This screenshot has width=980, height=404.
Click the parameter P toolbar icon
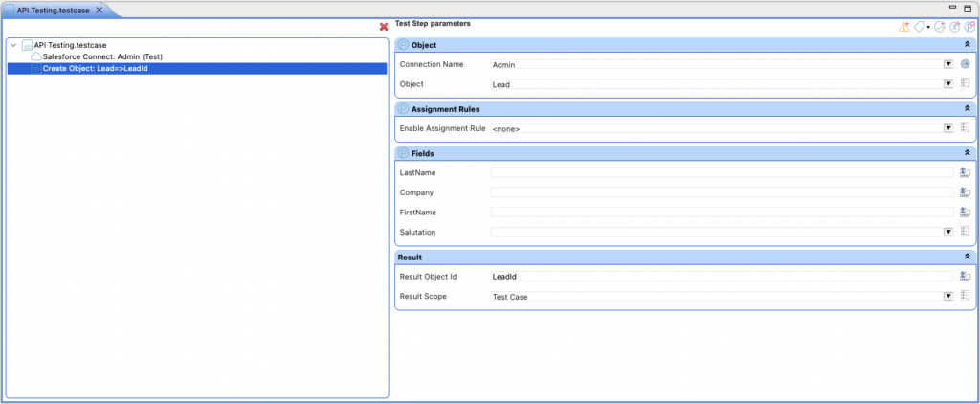click(969, 27)
